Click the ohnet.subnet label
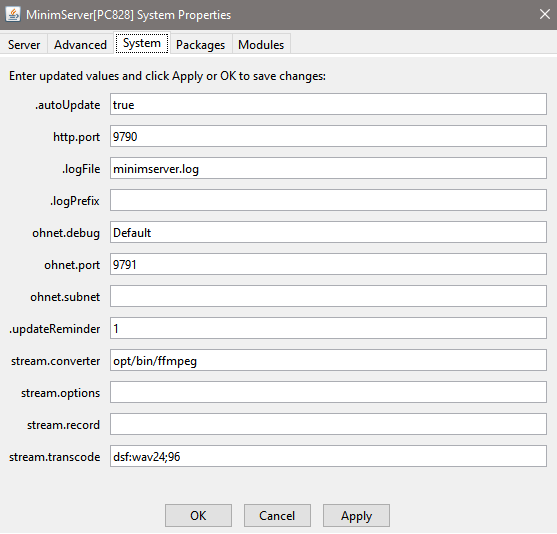 65,297
